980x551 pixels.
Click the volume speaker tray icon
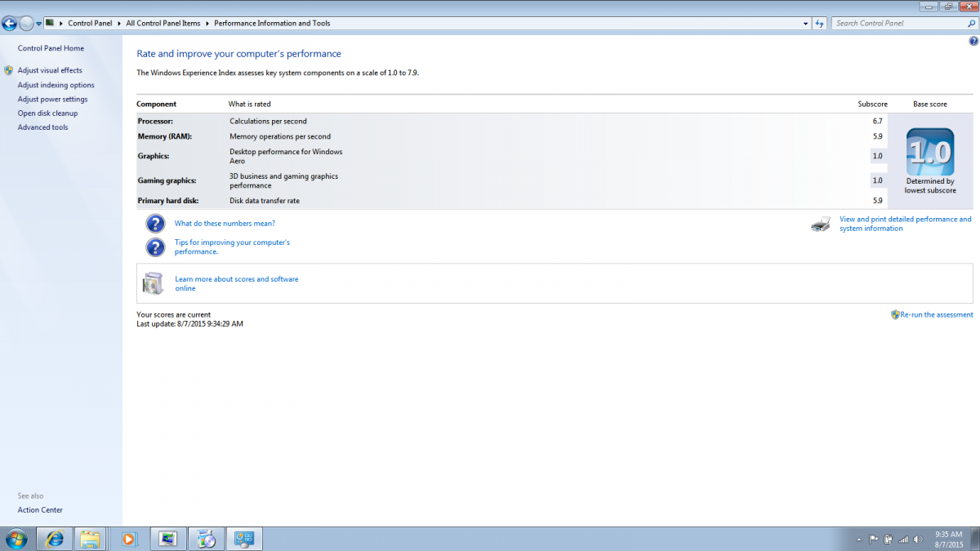coord(917,540)
